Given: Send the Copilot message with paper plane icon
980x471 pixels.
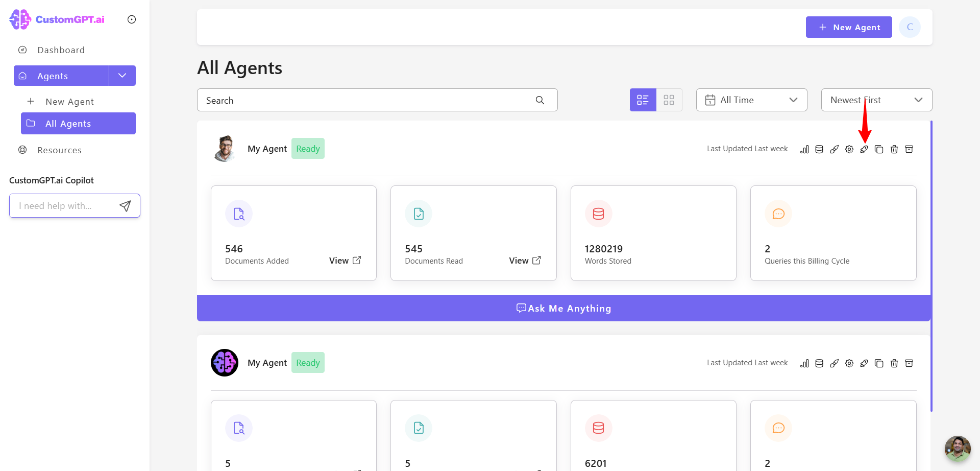Looking at the screenshot, I should point(125,206).
